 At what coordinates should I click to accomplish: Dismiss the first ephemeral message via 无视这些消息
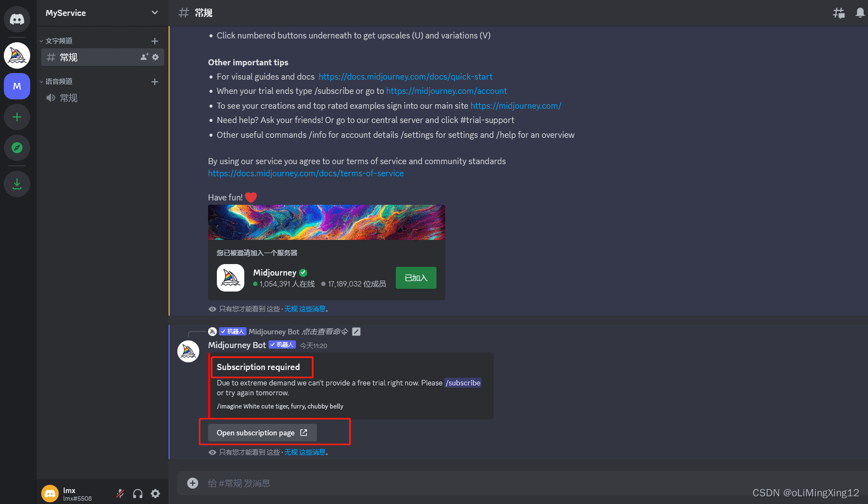305,309
